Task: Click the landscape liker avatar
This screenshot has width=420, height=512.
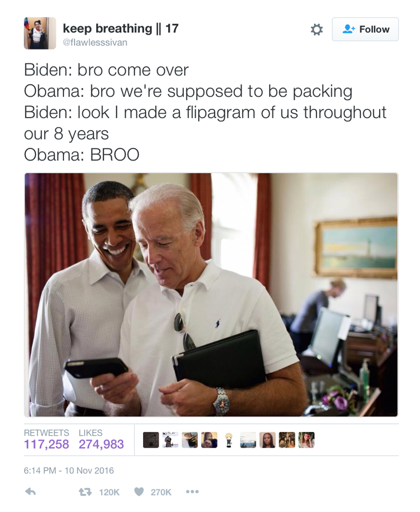Action: point(248,440)
